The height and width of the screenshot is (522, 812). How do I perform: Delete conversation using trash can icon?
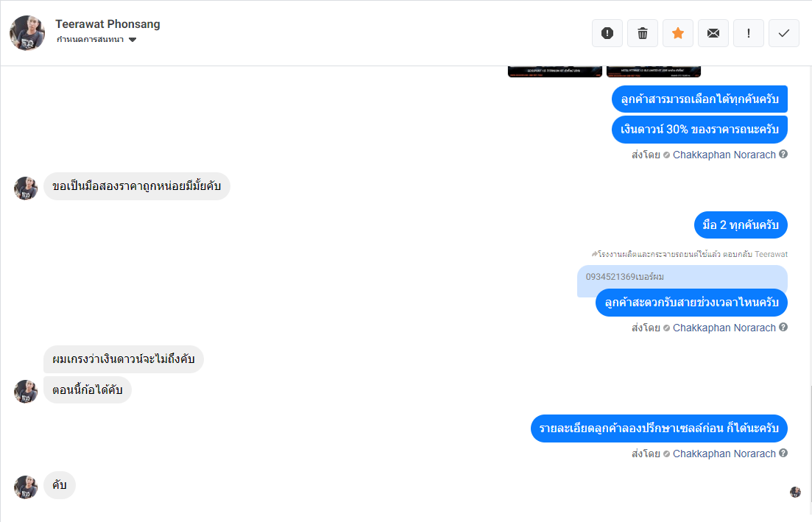pyautogui.click(x=643, y=33)
